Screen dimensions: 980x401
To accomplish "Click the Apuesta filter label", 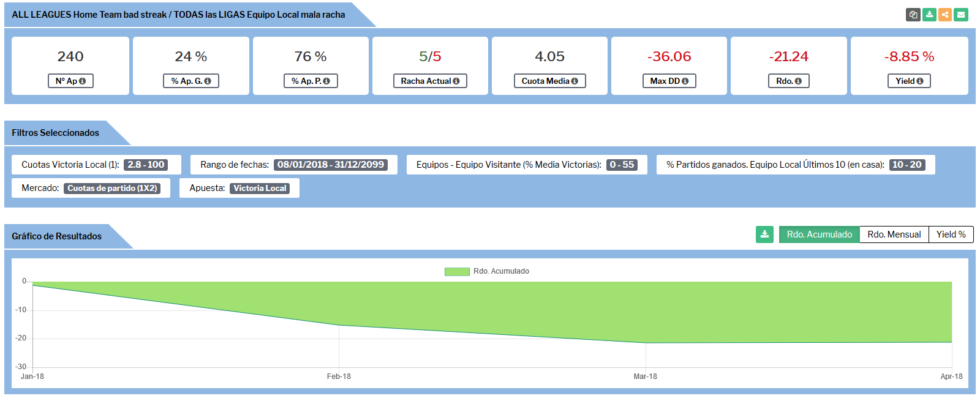I will [x=207, y=188].
